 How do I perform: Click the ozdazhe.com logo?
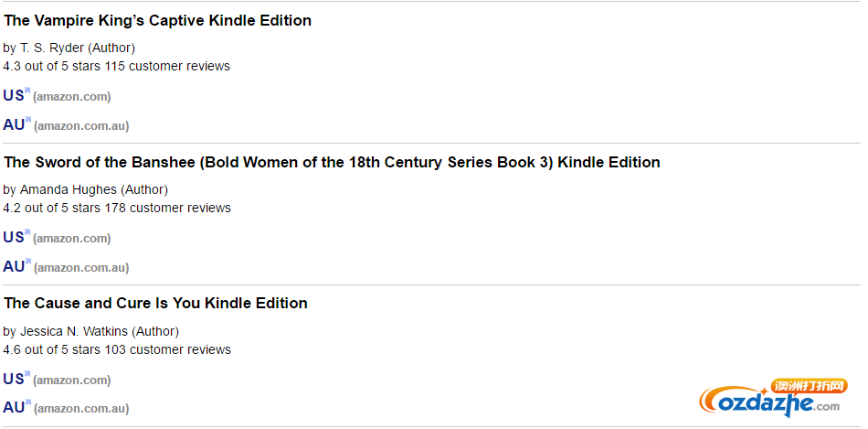point(773,399)
